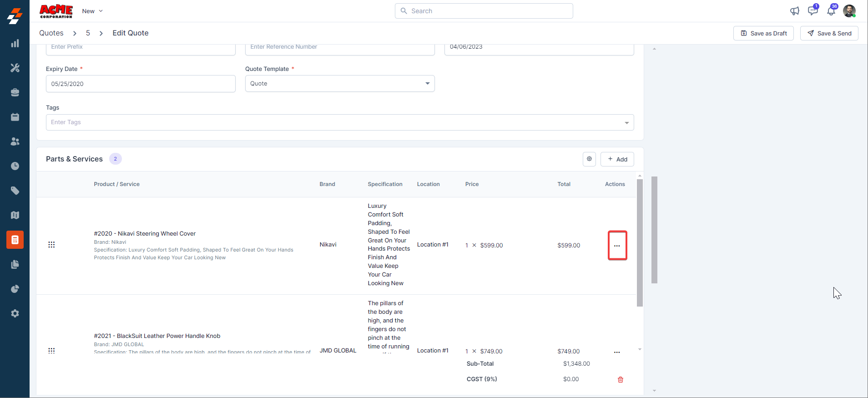Delete the CGST (9%) tax row
868x398 pixels.
pos(620,380)
